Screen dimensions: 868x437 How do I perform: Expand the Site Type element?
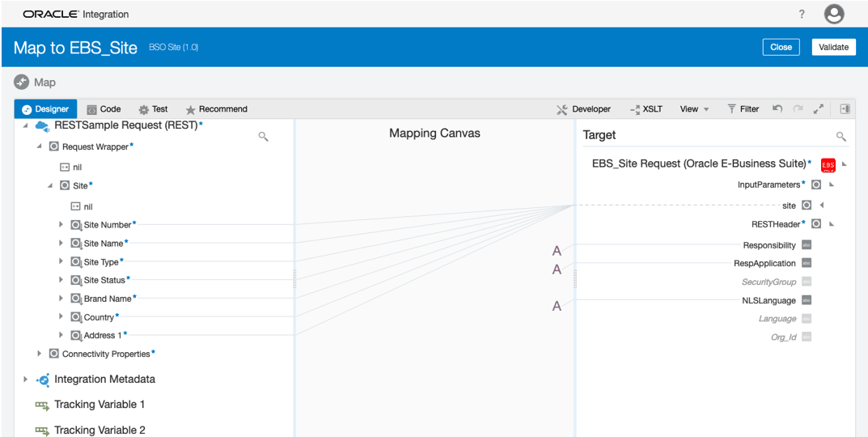coord(61,261)
